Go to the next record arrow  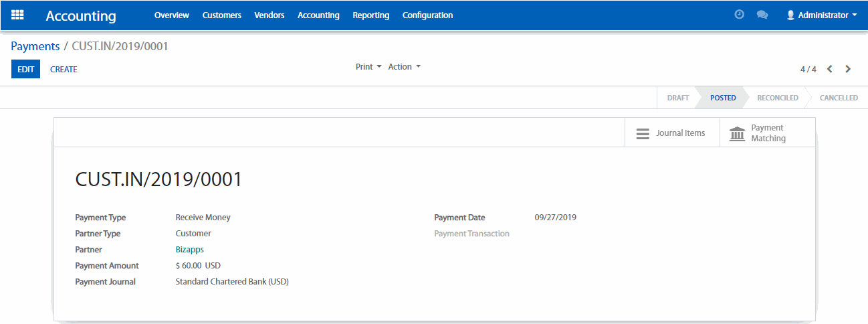(x=848, y=69)
